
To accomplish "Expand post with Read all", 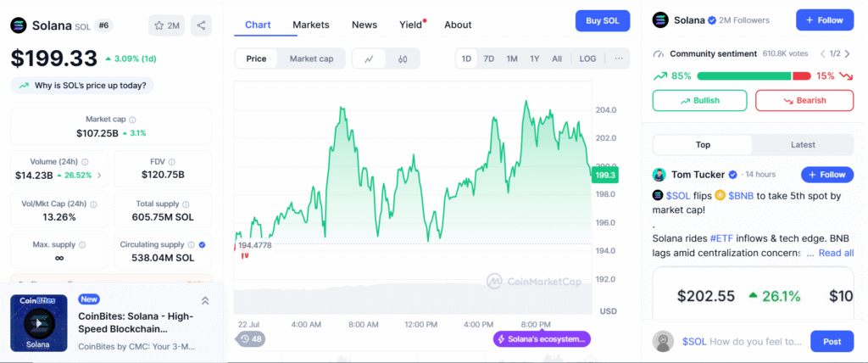I will tap(836, 253).
